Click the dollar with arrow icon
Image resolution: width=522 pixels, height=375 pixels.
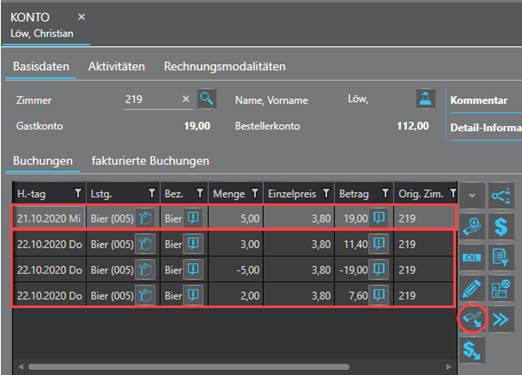[x=472, y=350]
